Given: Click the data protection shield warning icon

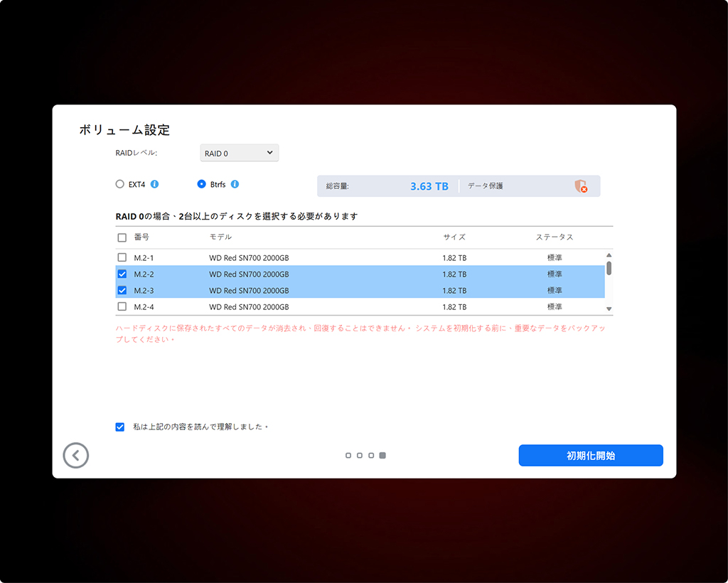Looking at the screenshot, I should pyautogui.click(x=581, y=186).
